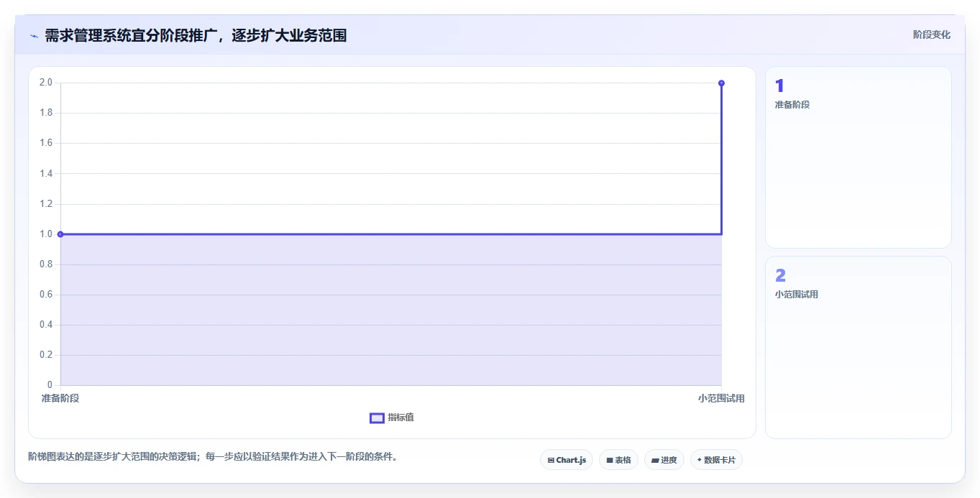Click the x-axis label 小范围试用
The width and height of the screenshot is (980, 498).
pos(721,398)
